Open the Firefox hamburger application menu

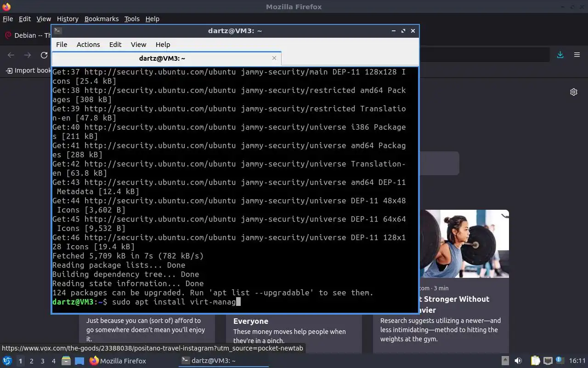coord(577,55)
